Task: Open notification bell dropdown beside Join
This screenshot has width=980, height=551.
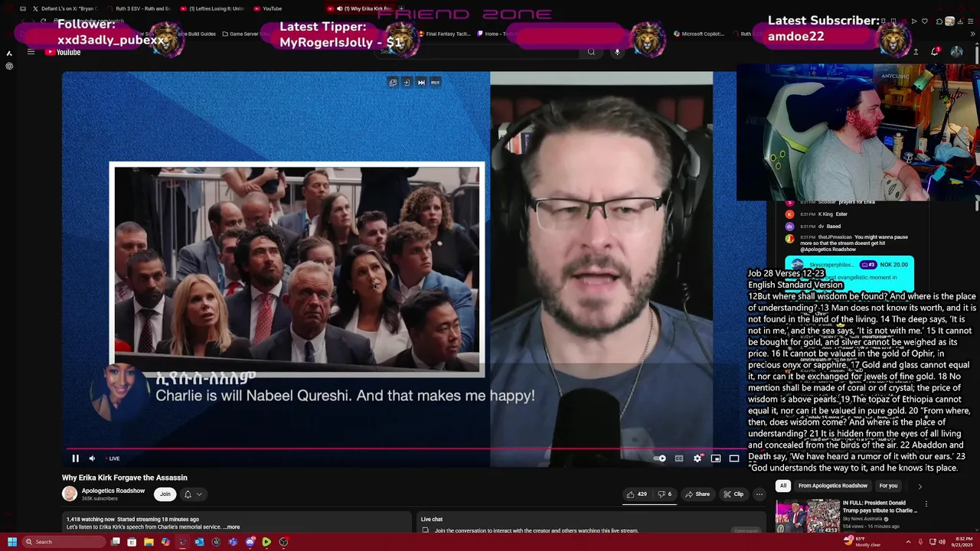Action: 193,494
